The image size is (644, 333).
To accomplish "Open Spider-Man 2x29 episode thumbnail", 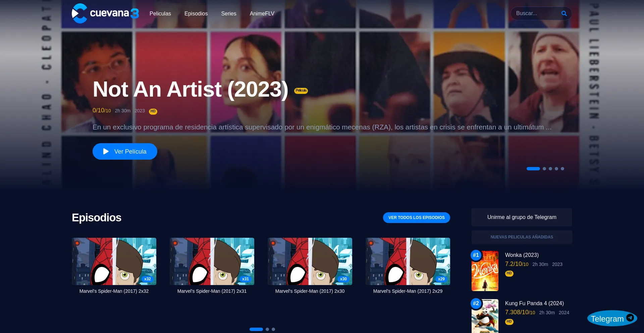I will (408, 261).
